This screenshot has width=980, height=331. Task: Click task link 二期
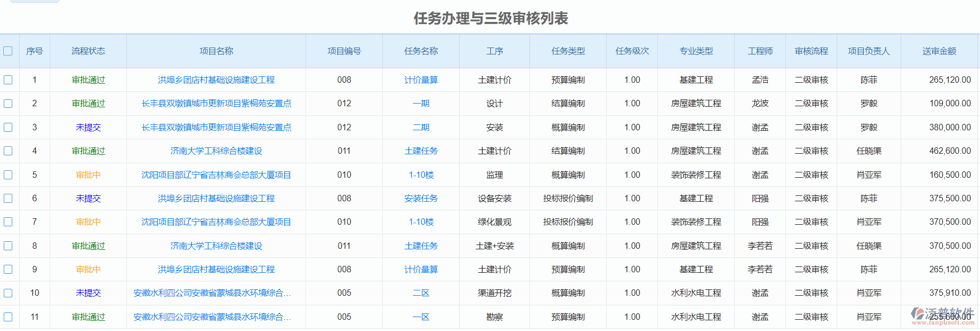point(421,127)
